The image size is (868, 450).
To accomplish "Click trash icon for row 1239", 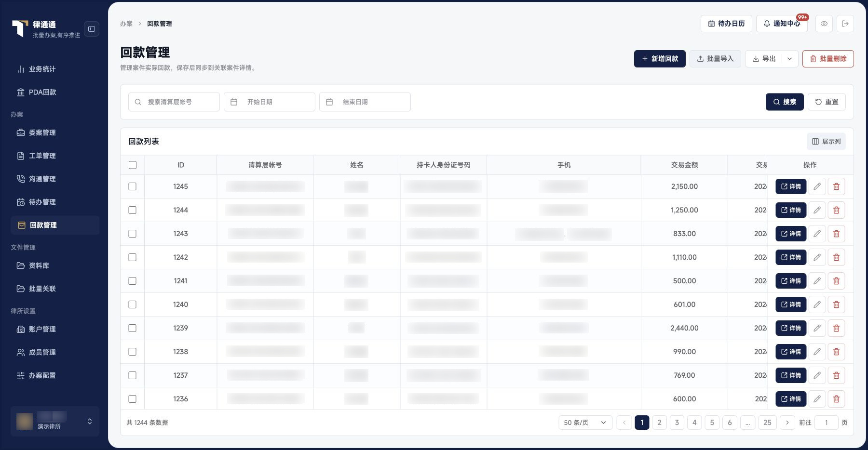I will 837,328.
